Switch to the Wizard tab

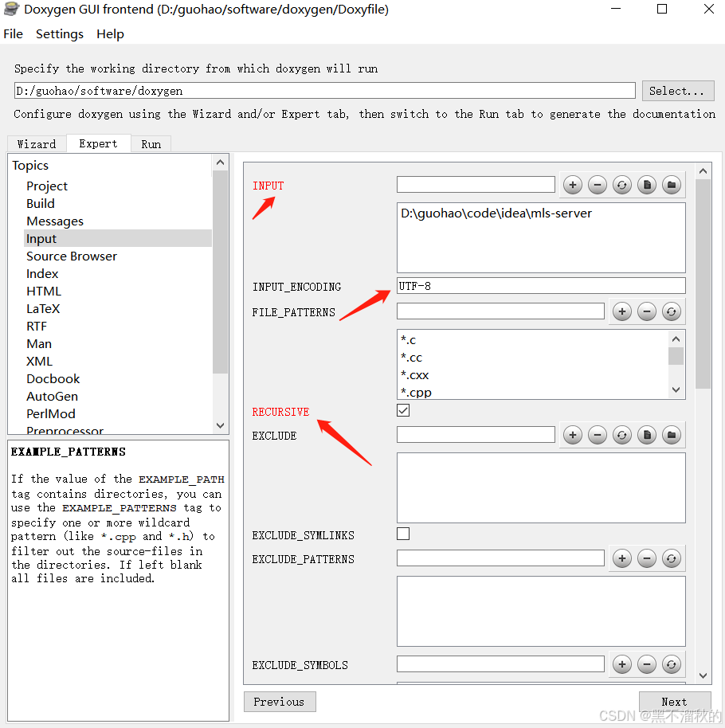point(37,144)
